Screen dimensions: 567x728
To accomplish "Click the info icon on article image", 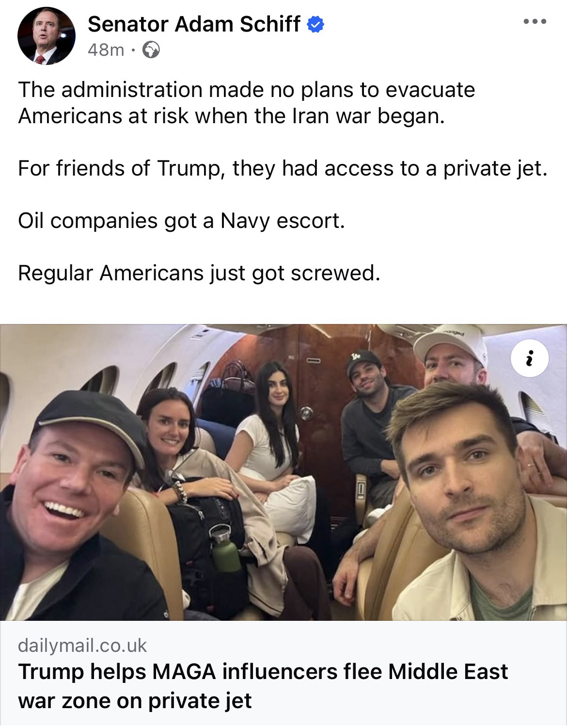I will tap(530, 360).
